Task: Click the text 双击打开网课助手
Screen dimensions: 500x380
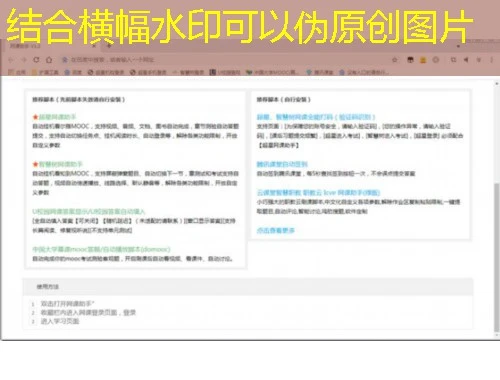Action: [68, 304]
